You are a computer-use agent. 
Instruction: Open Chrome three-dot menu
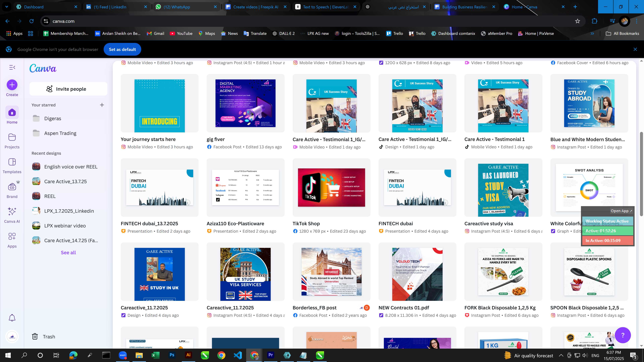click(636, 21)
